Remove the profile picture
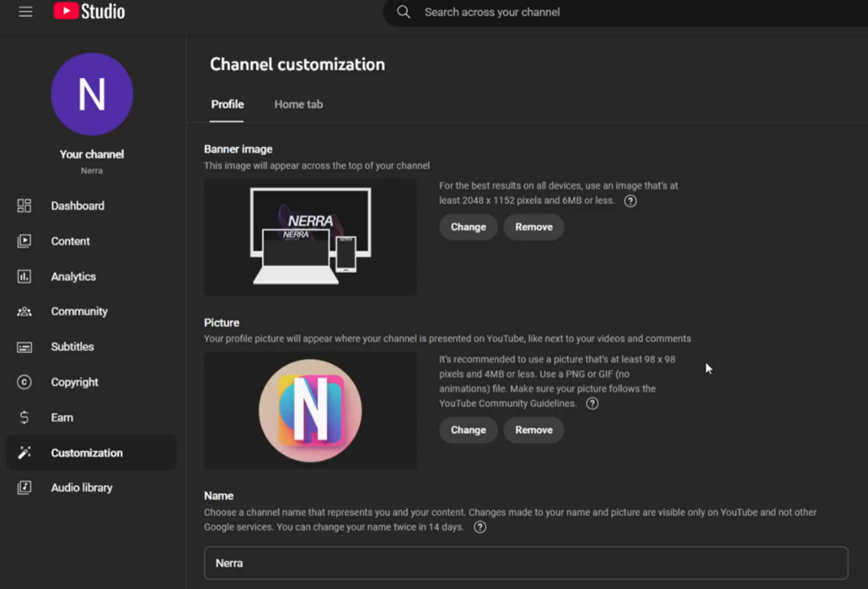 (x=534, y=430)
